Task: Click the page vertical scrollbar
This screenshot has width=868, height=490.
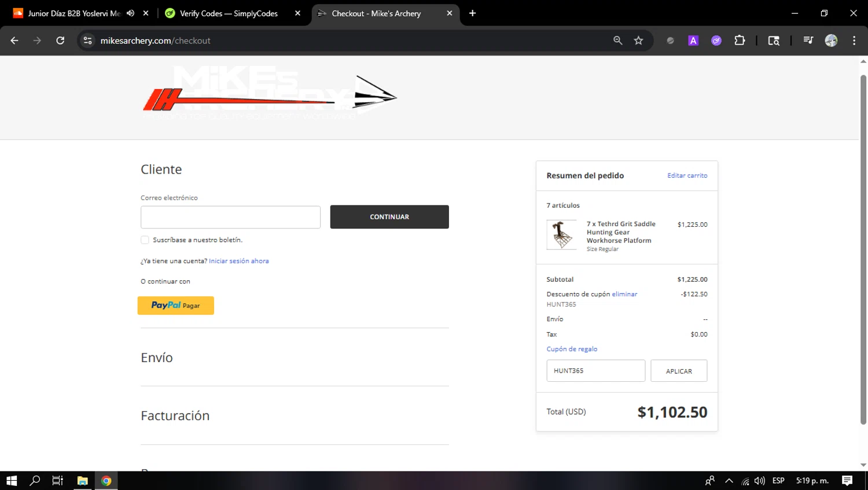Action: point(863,249)
